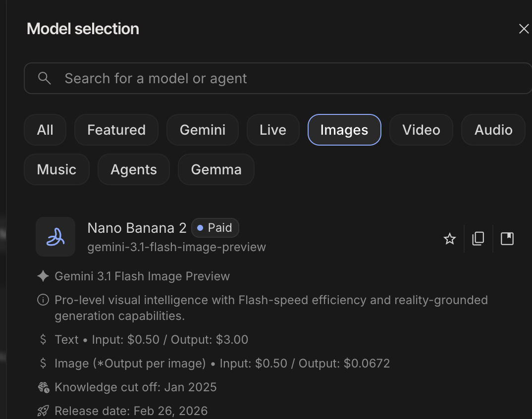
Task: Click the knowledge cutoff brain icon
Action: click(44, 387)
